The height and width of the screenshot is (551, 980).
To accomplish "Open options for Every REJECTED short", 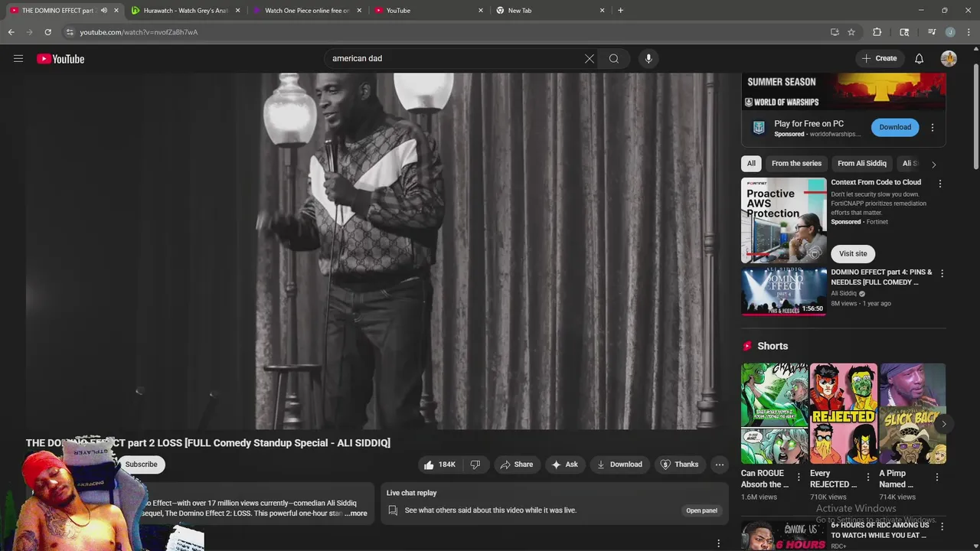I will (867, 478).
